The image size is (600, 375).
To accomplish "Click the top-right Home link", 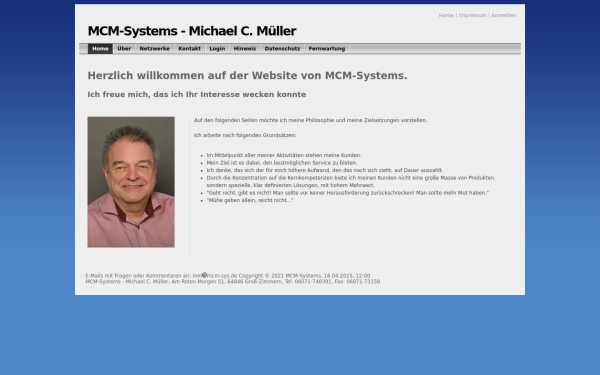I will (446, 15).
